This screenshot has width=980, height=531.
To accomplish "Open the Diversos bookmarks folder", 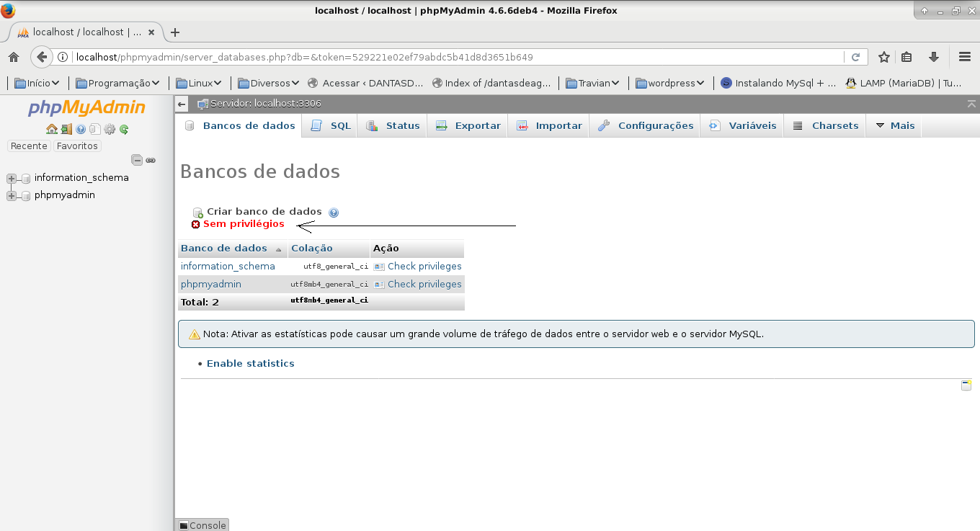I will [x=269, y=83].
